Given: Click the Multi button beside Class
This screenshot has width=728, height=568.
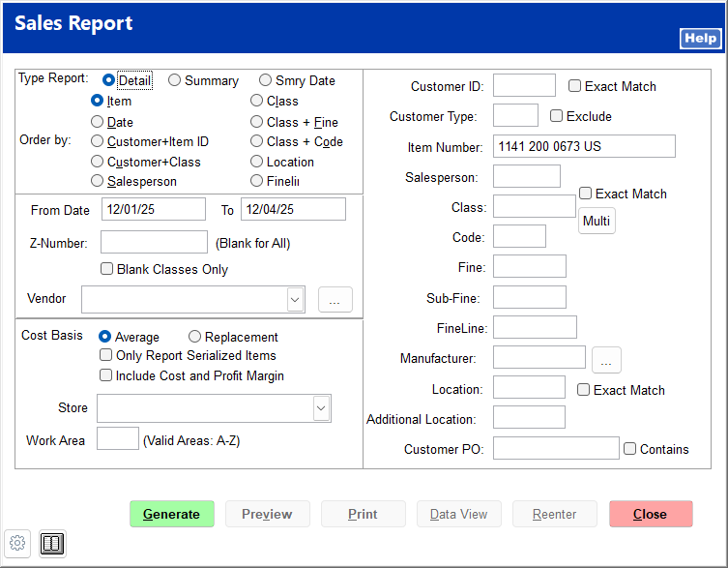Looking at the screenshot, I should click(x=597, y=222).
